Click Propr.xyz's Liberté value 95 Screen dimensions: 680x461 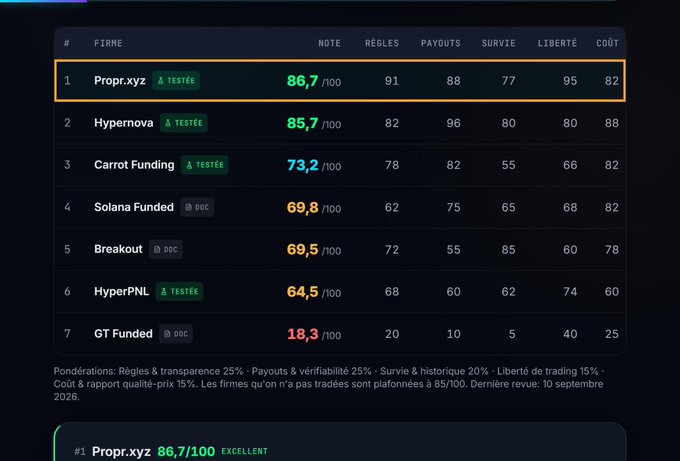click(x=570, y=81)
